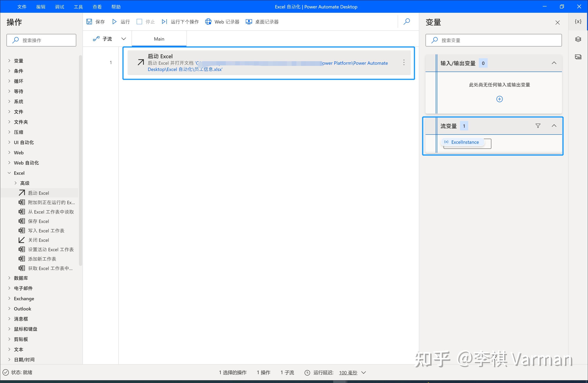
Task: Open the UI elements pane icon
Action: (578, 39)
